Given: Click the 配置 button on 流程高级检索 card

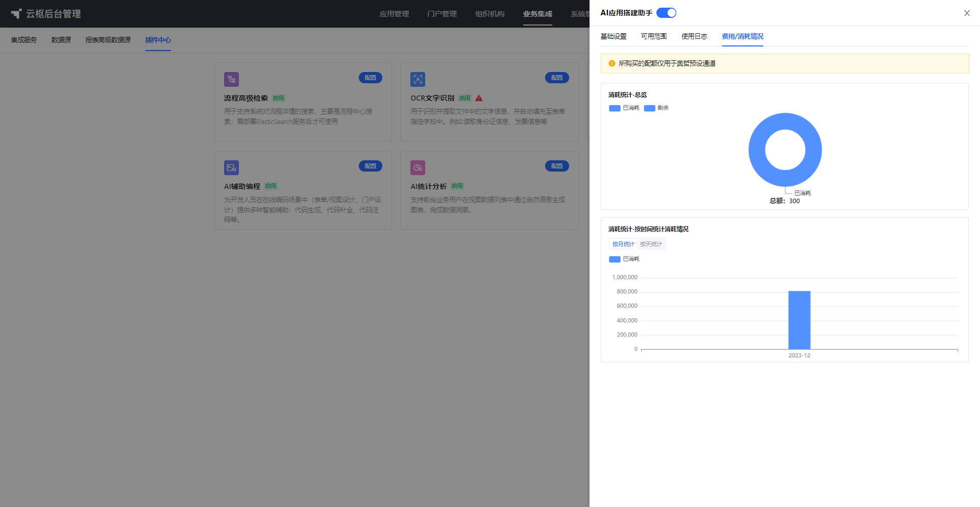Looking at the screenshot, I should [x=371, y=78].
